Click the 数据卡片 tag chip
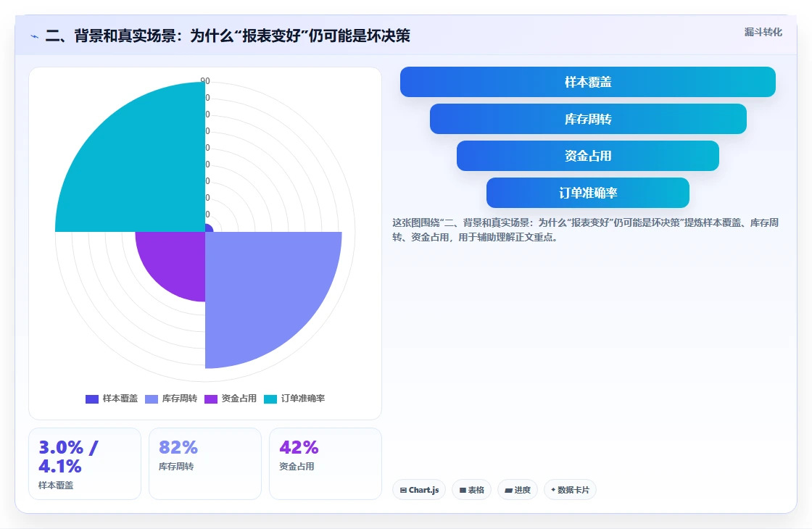 pos(570,490)
